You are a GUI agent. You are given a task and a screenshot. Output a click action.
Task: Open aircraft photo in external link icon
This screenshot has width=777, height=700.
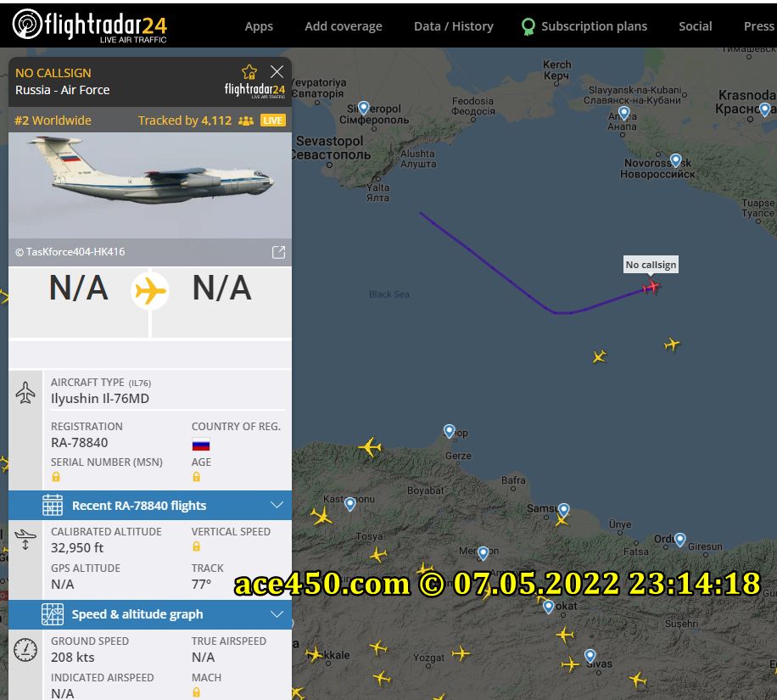pos(278,252)
